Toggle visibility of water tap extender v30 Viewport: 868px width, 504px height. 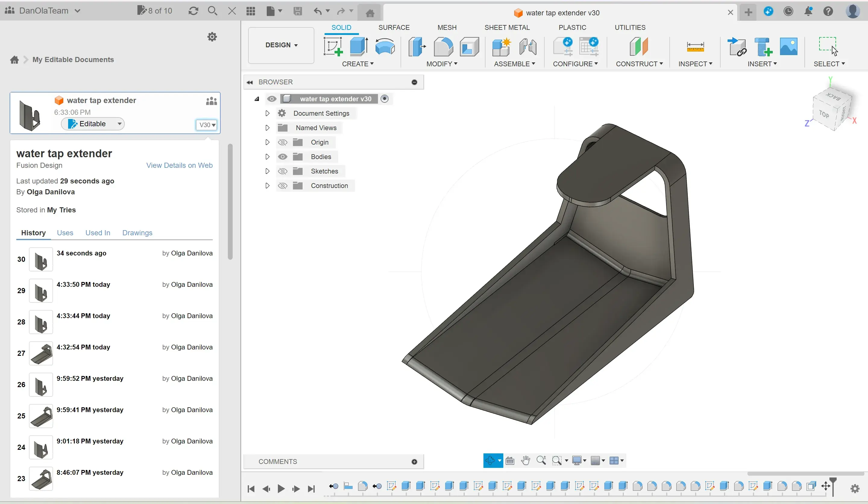pyautogui.click(x=272, y=99)
